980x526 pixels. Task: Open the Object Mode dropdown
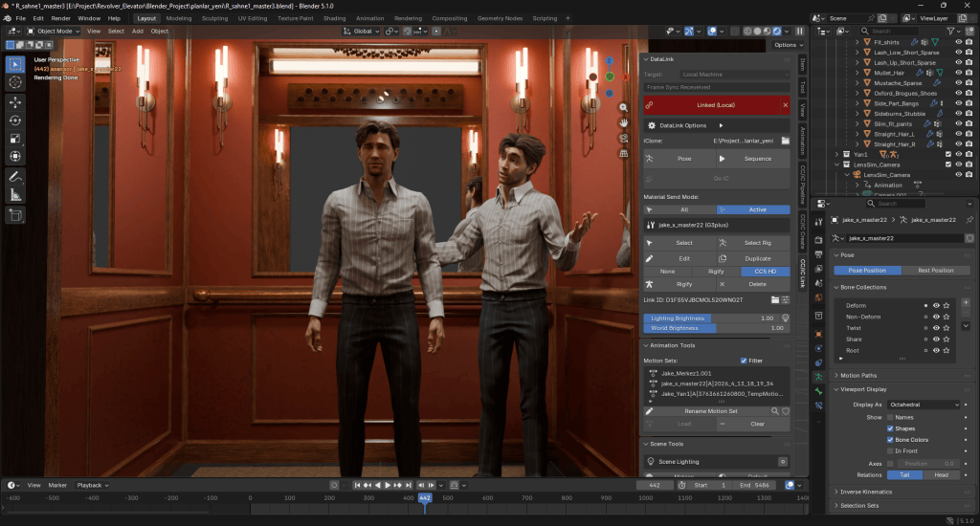54,32
